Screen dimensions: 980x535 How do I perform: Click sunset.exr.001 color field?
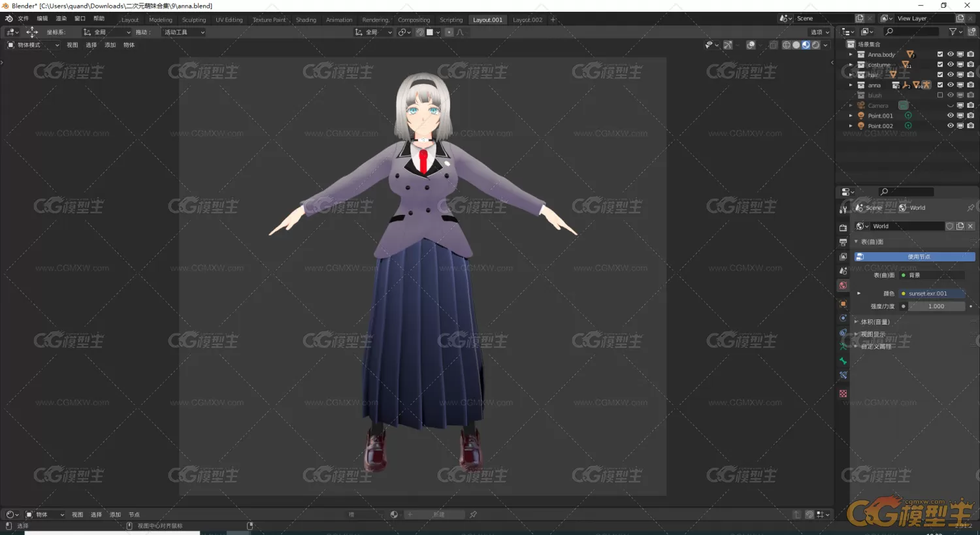click(932, 293)
